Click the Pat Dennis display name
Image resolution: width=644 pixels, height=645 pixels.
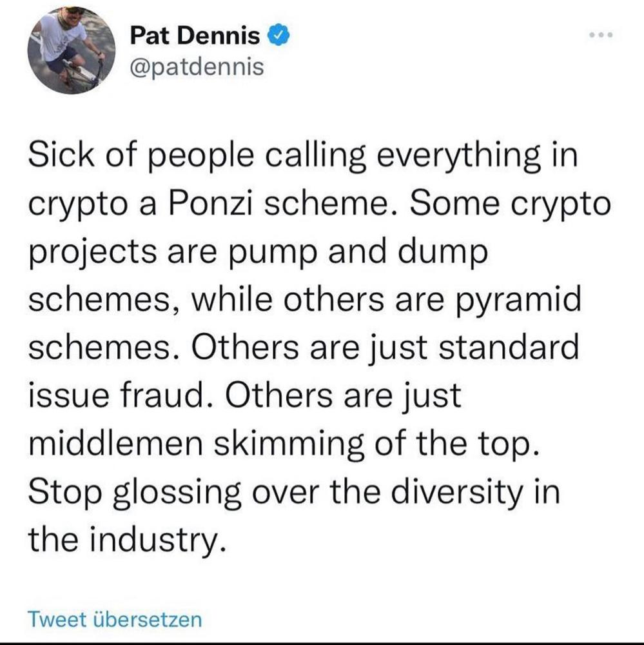point(195,35)
